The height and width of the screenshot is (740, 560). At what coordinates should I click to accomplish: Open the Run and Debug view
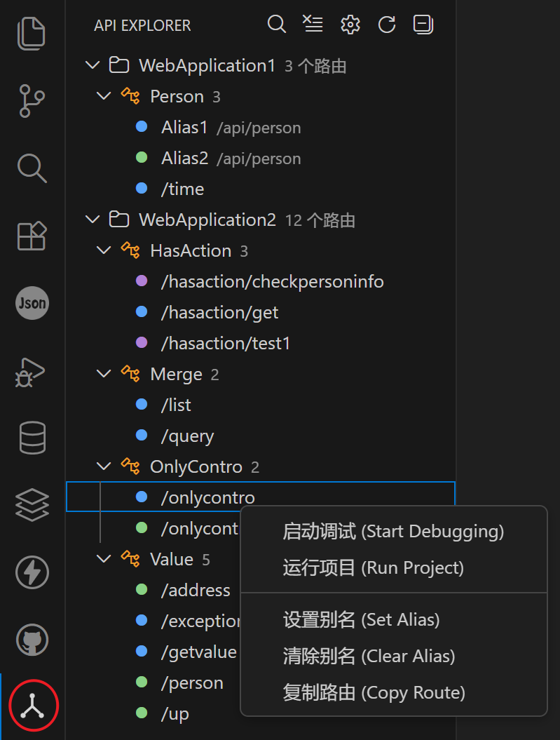point(32,372)
